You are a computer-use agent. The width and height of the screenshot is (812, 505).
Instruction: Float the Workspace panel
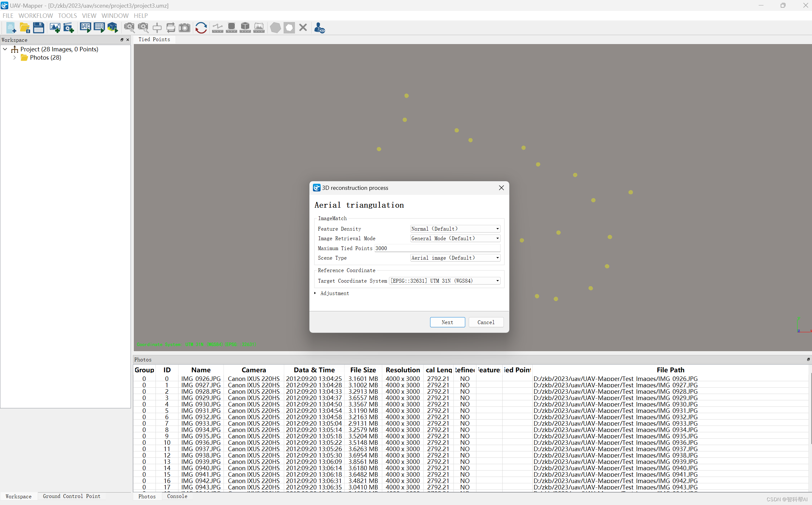click(x=122, y=40)
